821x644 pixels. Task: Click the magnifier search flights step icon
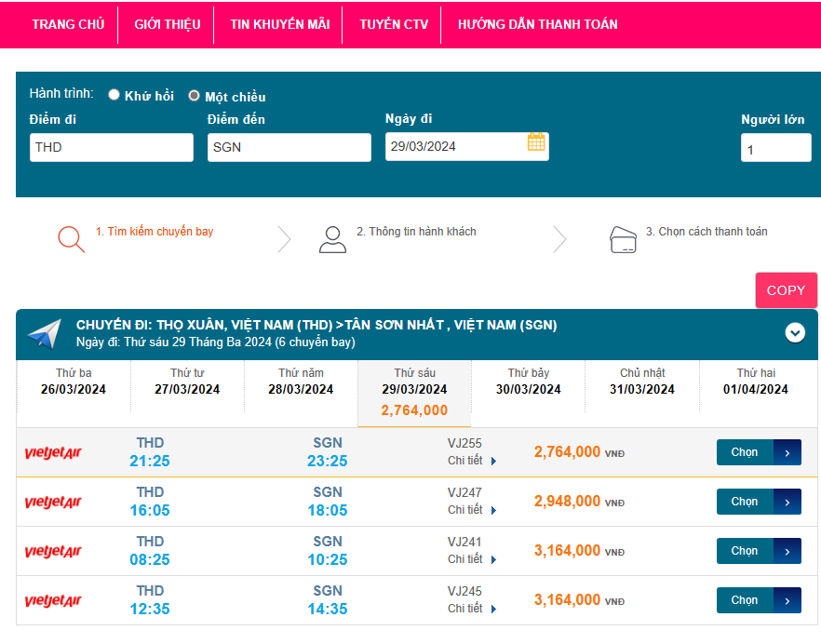tap(71, 239)
